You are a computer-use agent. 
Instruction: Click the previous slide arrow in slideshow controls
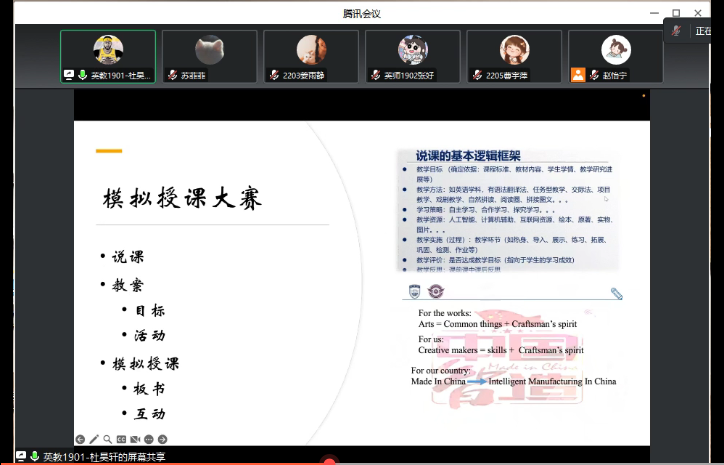pos(80,439)
